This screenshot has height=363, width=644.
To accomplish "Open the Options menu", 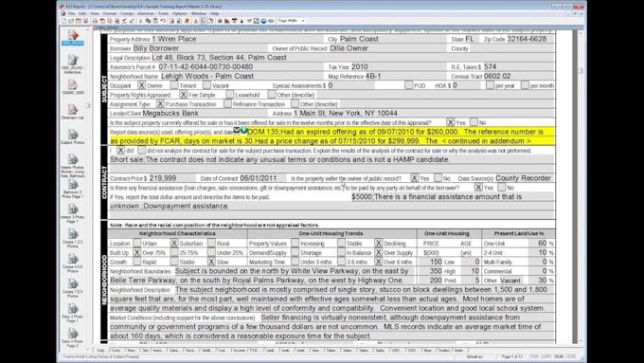I will [180, 13].
